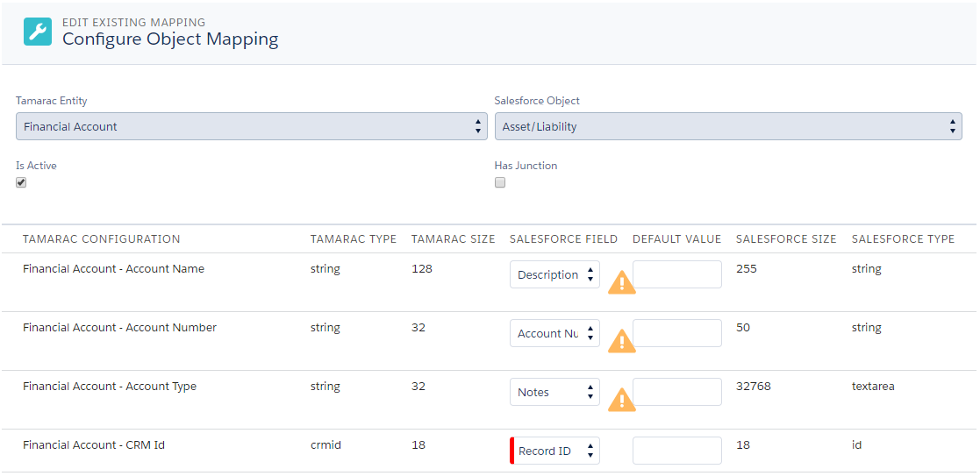Image resolution: width=980 pixels, height=476 pixels.
Task: Click the Salesforce Field column header
Action: click(x=564, y=238)
